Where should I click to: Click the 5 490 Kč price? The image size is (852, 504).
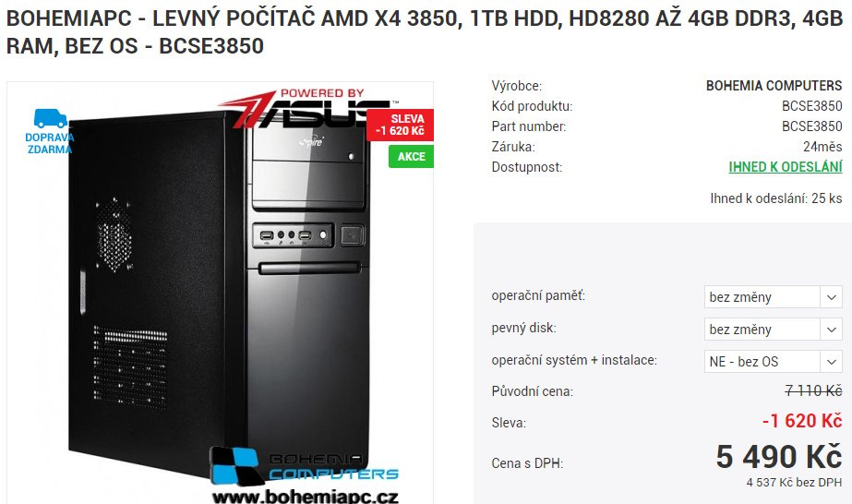pos(779,457)
